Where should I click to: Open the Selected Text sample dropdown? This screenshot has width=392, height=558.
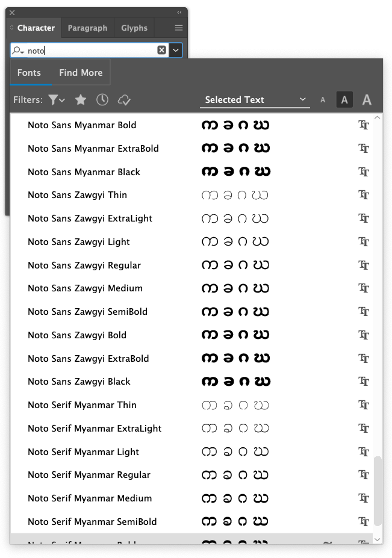pyautogui.click(x=255, y=100)
